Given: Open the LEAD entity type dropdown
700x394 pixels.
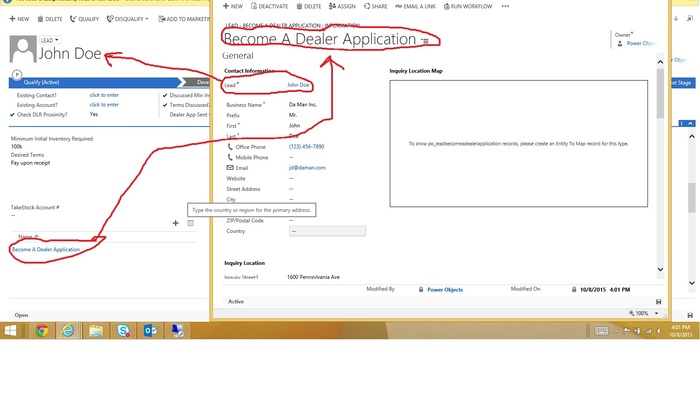Looking at the screenshot, I should [x=49, y=40].
